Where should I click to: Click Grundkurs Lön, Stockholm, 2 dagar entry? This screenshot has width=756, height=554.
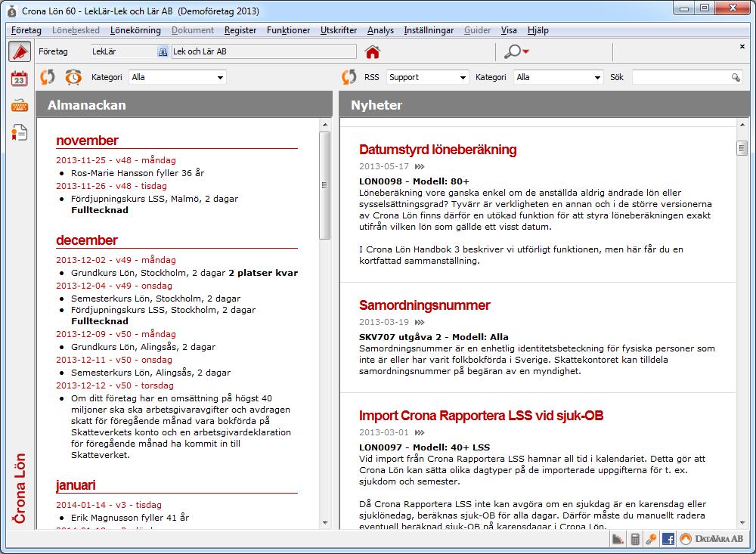point(148,273)
